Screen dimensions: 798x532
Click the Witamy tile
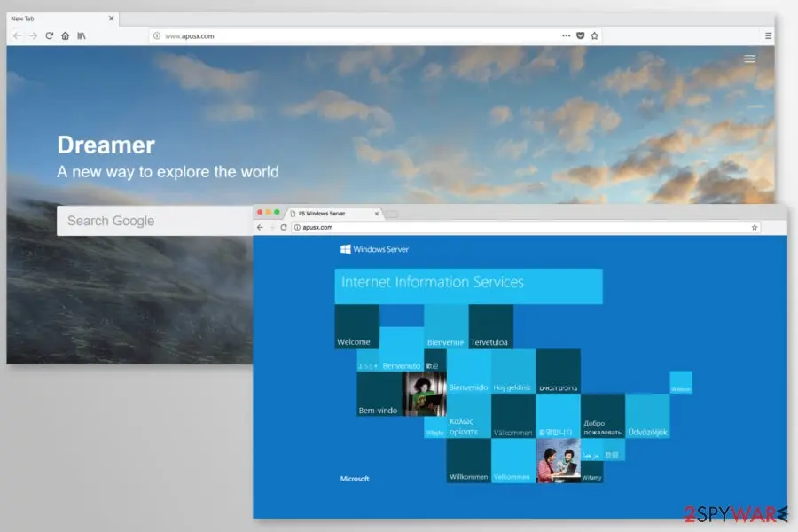(592, 472)
